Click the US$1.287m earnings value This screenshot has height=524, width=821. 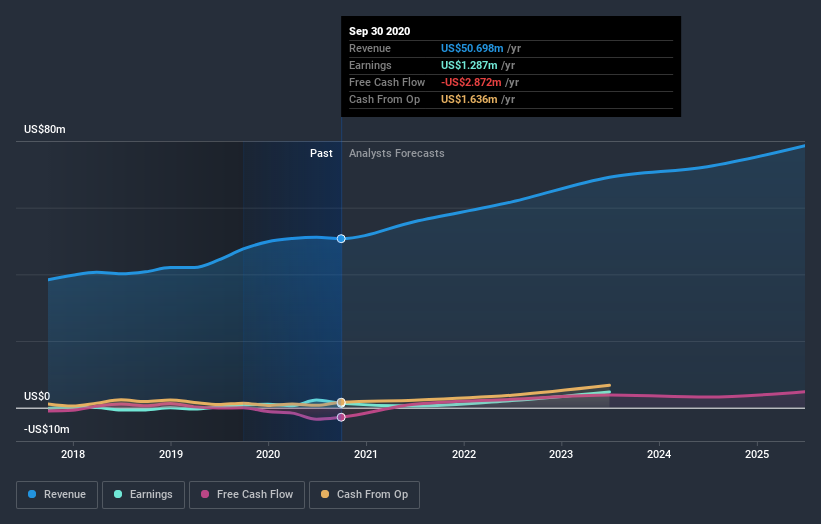tap(469, 65)
